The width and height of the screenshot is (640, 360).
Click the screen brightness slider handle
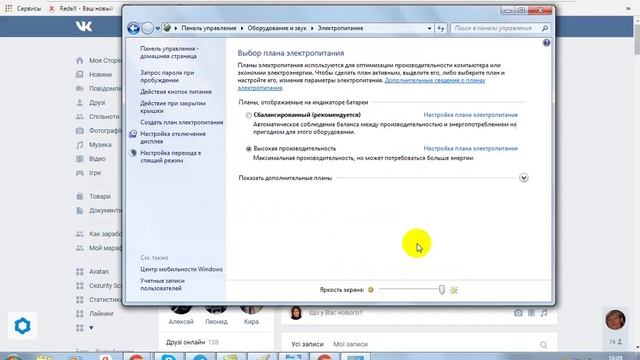tap(442, 290)
